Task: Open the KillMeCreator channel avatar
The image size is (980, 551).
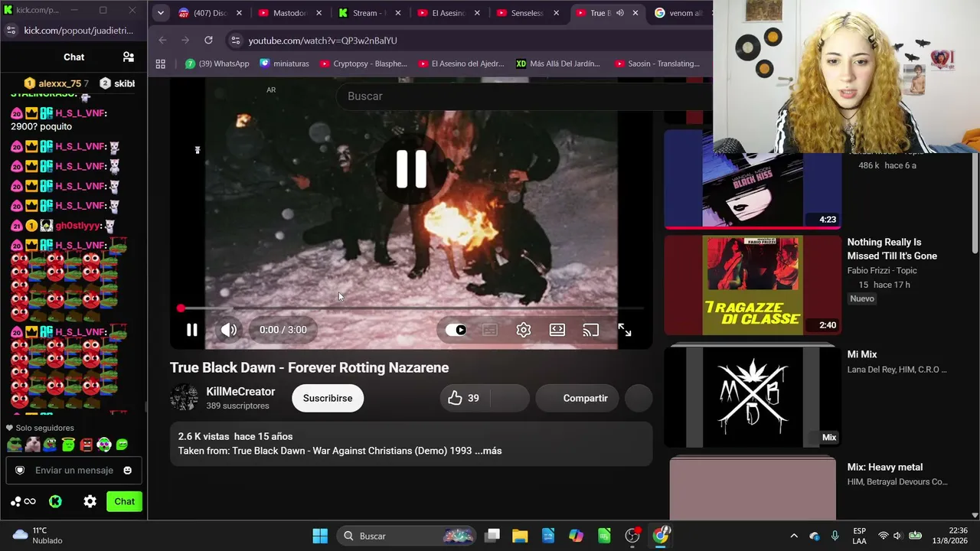Action: [184, 398]
